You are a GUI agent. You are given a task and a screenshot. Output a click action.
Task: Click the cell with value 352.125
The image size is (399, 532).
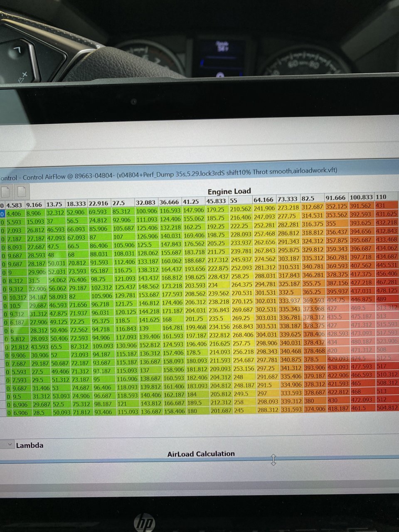[x=337, y=206]
